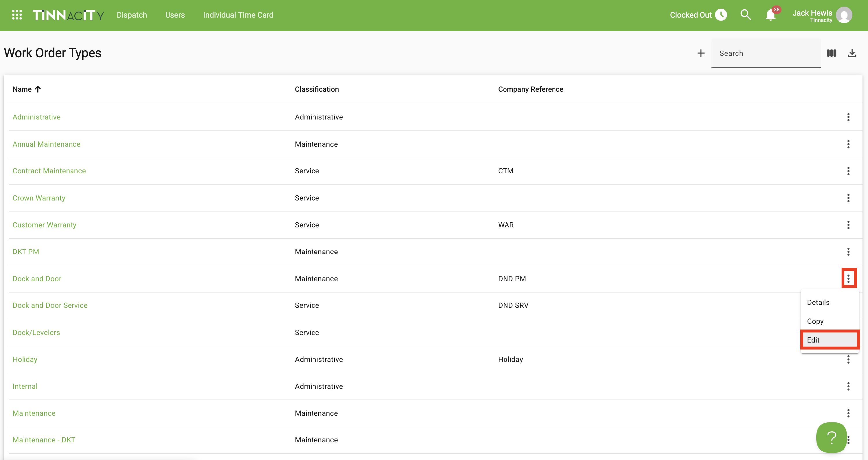Open DKT PM link

(x=26, y=252)
